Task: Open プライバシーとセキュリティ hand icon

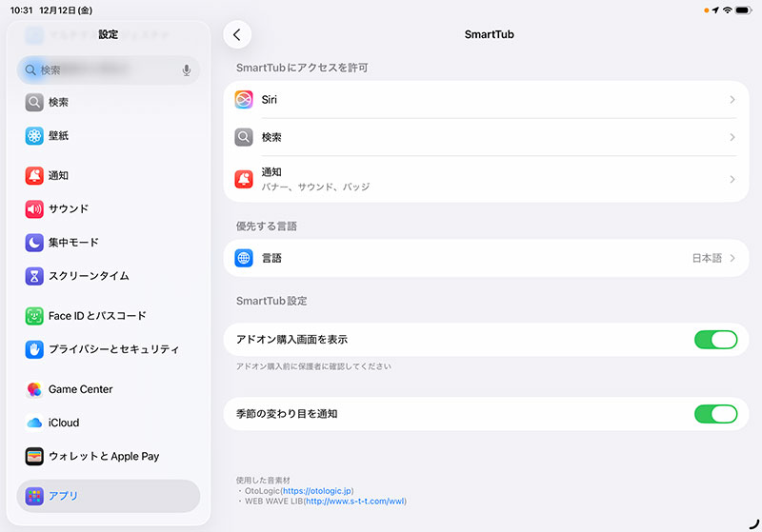Action: tap(34, 349)
